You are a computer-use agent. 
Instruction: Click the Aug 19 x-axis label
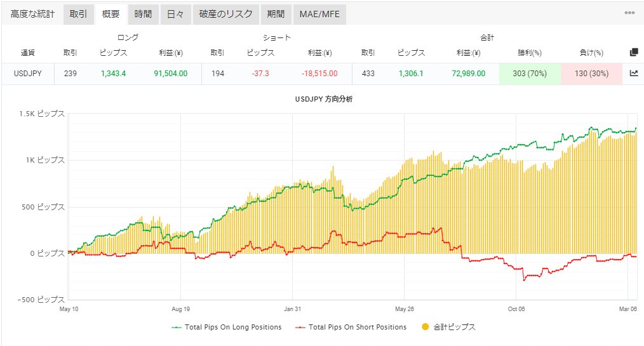click(181, 309)
